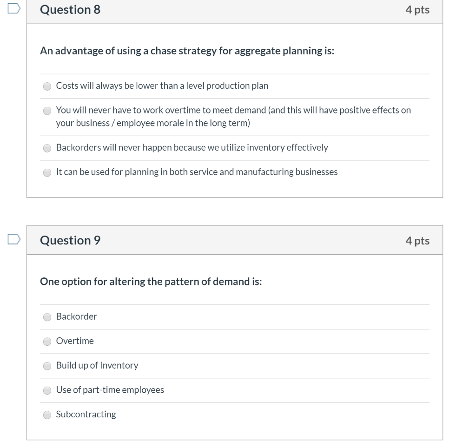Select radio for "It can be used for planning"

tap(47, 172)
